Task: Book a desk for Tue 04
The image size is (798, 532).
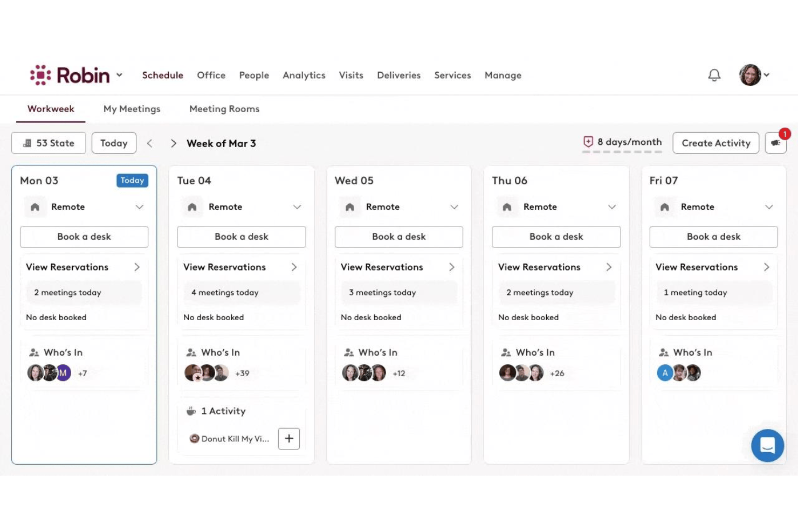Action: click(x=242, y=237)
